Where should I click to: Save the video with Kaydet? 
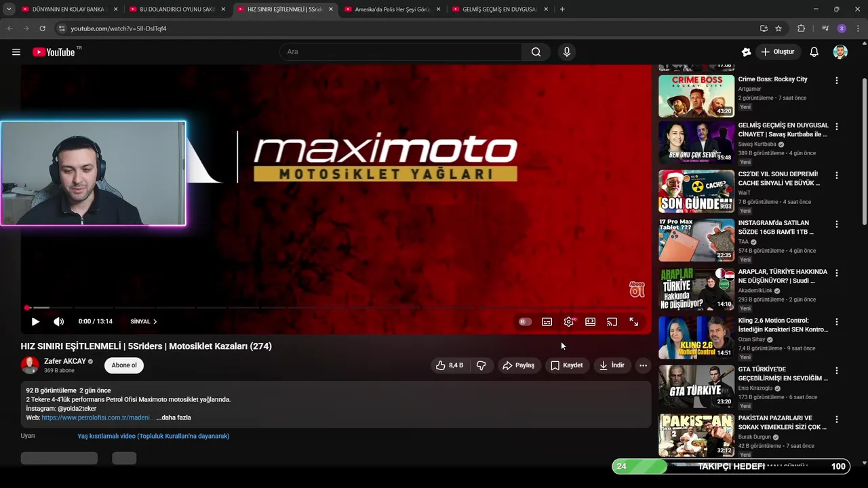(x=567, y=365)
